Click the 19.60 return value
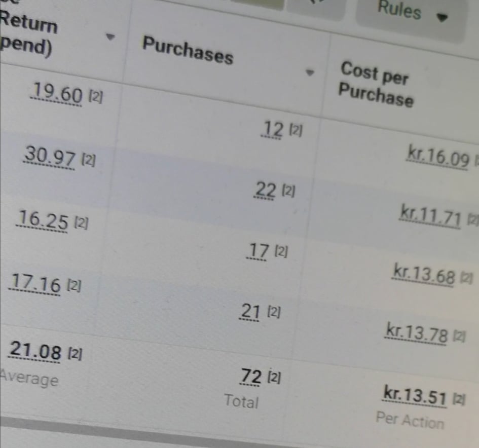 56,93
